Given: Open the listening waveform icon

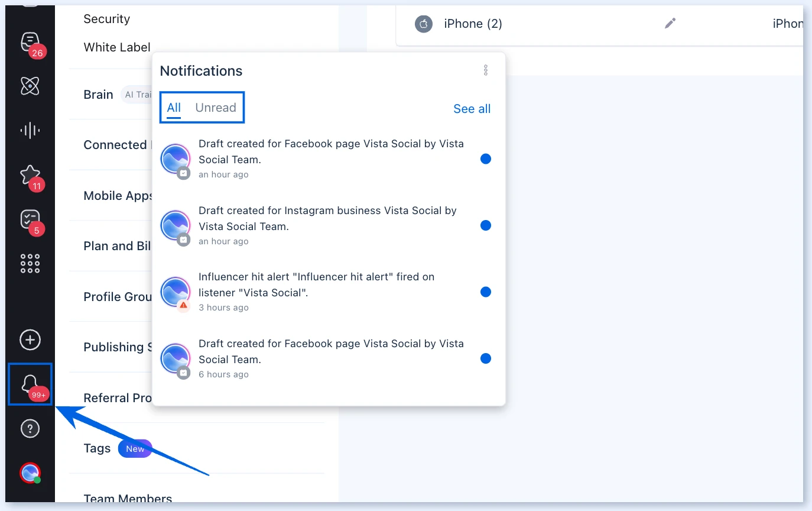Looking at the screenshot, I should coord(30,130).
